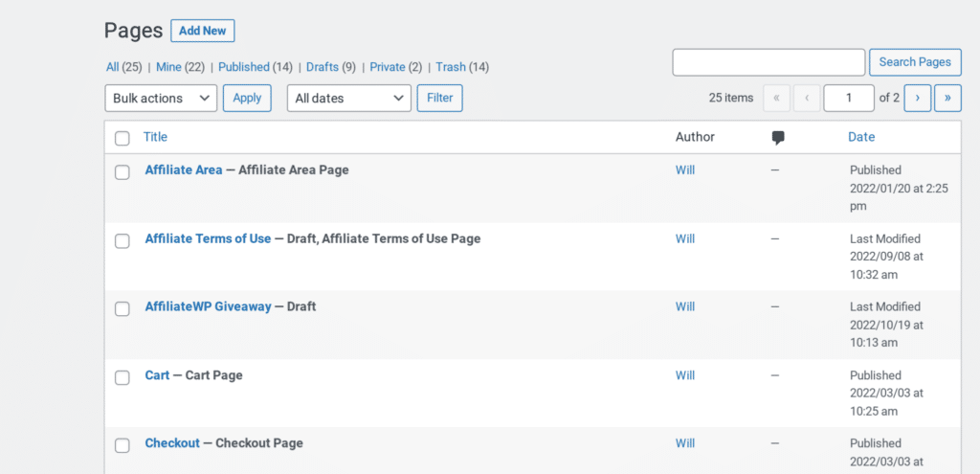Go to next page arrow

pyautogui.click(x=918, y=99)
